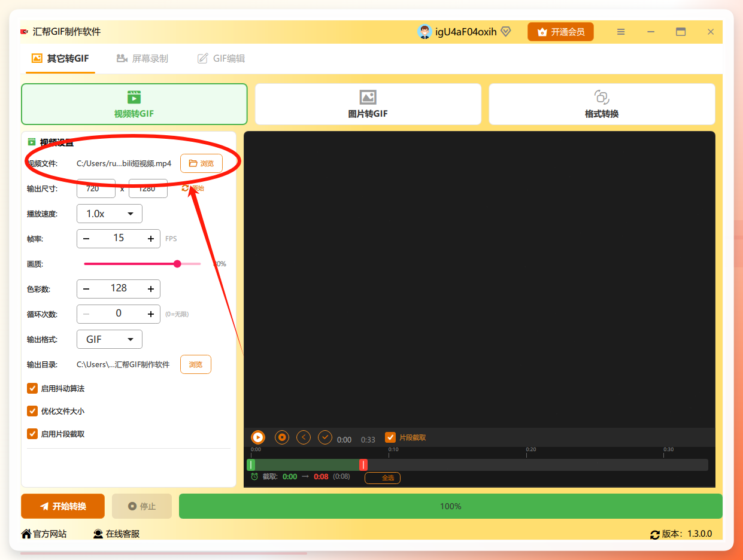Select the 图片转GIF mode card
This screenshot has width=743, height=560.
[368, 104]
